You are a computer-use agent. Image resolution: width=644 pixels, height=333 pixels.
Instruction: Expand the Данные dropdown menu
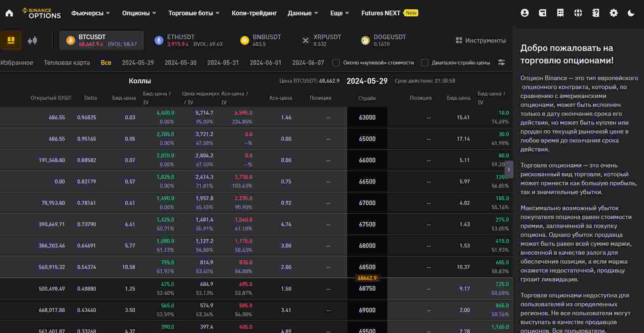(303, 13)
